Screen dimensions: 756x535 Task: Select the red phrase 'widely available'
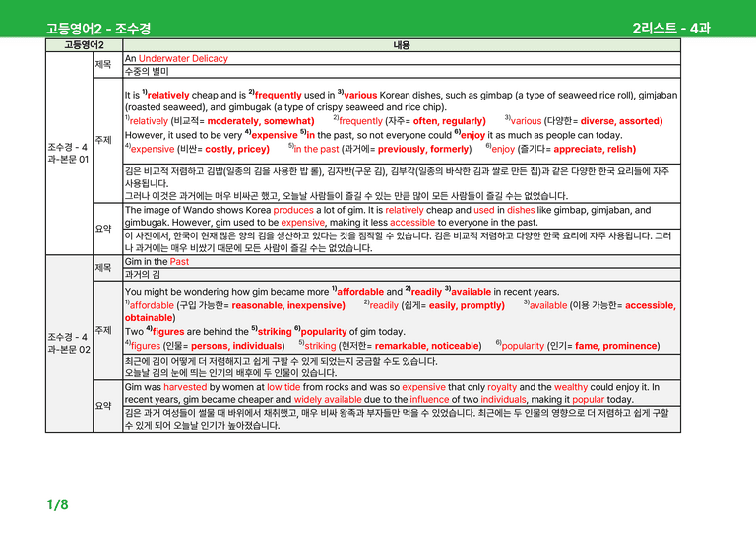[328, 399]
